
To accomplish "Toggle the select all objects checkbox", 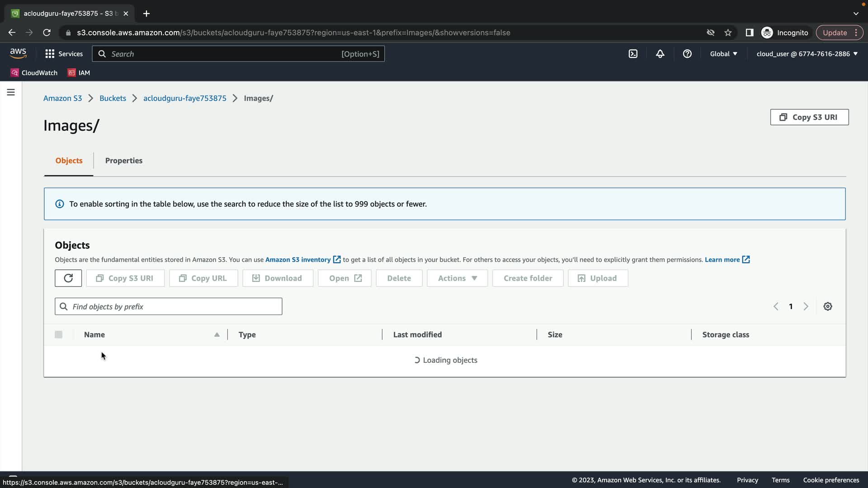I will (58, 335).
